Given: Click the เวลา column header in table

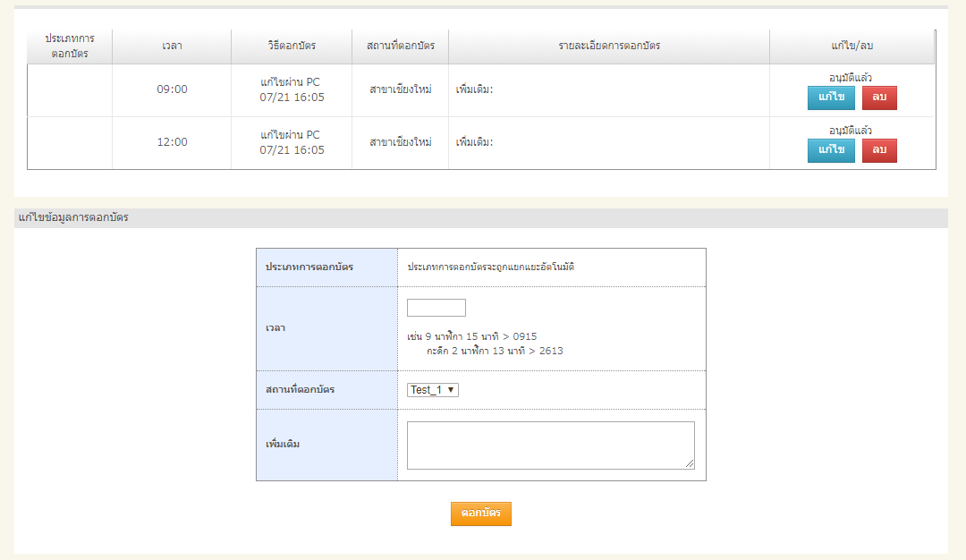Looking at the screenshot, I should (x=172, y=46).
